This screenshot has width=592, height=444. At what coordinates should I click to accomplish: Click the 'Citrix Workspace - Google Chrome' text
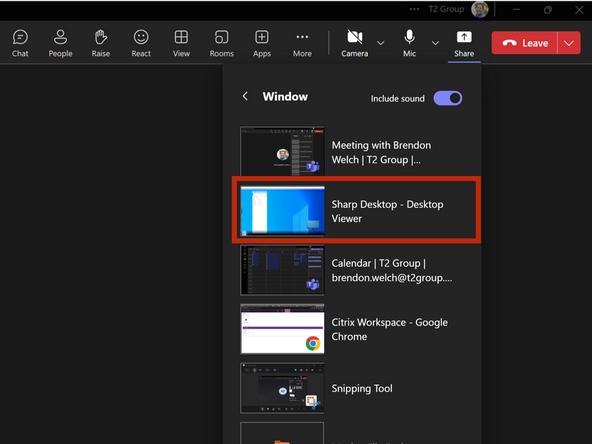click(390, 329)
